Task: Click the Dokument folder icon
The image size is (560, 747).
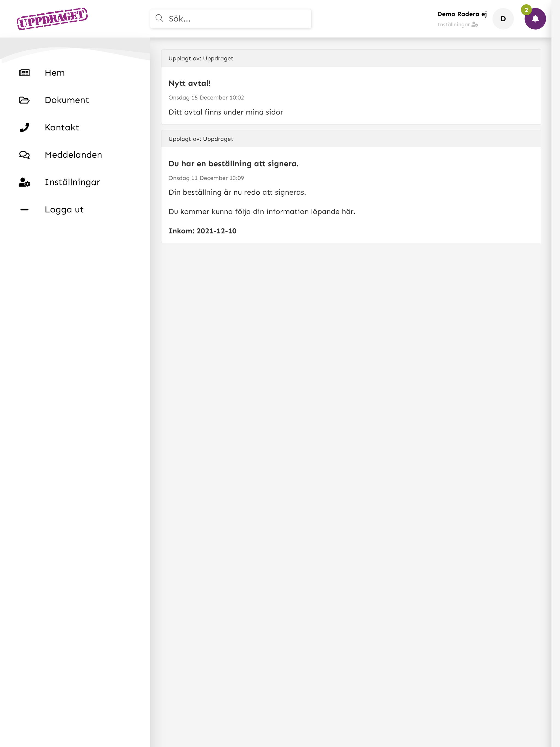Action: click(24, 100)
